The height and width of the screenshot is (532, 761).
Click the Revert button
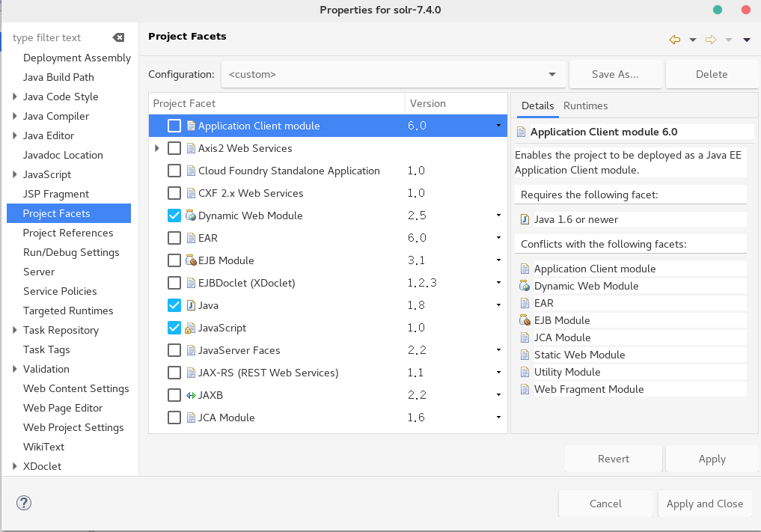(614, 459)
